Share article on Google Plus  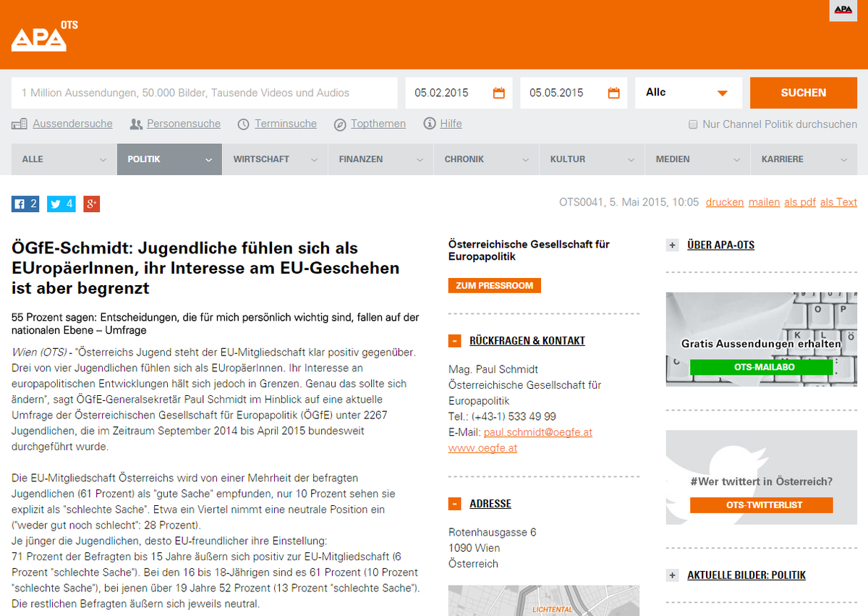point(92,204)
